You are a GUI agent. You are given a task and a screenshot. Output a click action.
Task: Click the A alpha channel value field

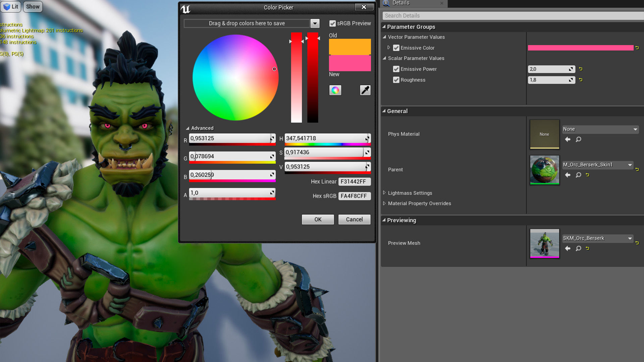(232, 193)
